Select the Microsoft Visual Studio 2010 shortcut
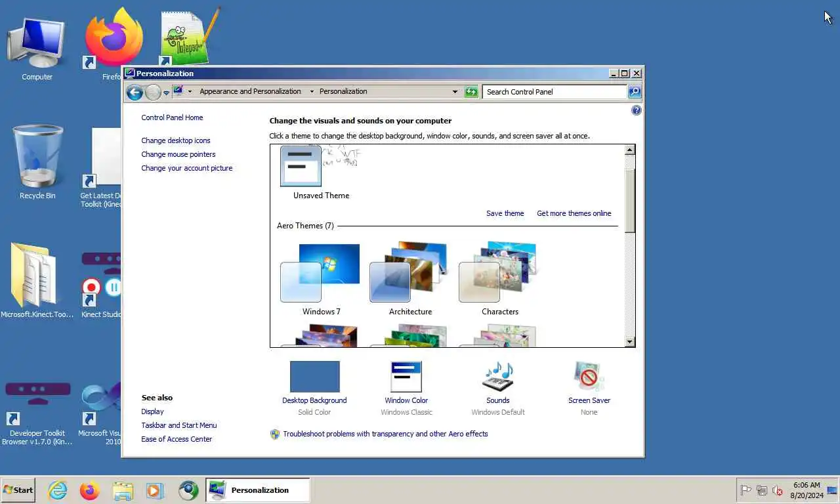 pyautogui.click(x=100, y=413)
